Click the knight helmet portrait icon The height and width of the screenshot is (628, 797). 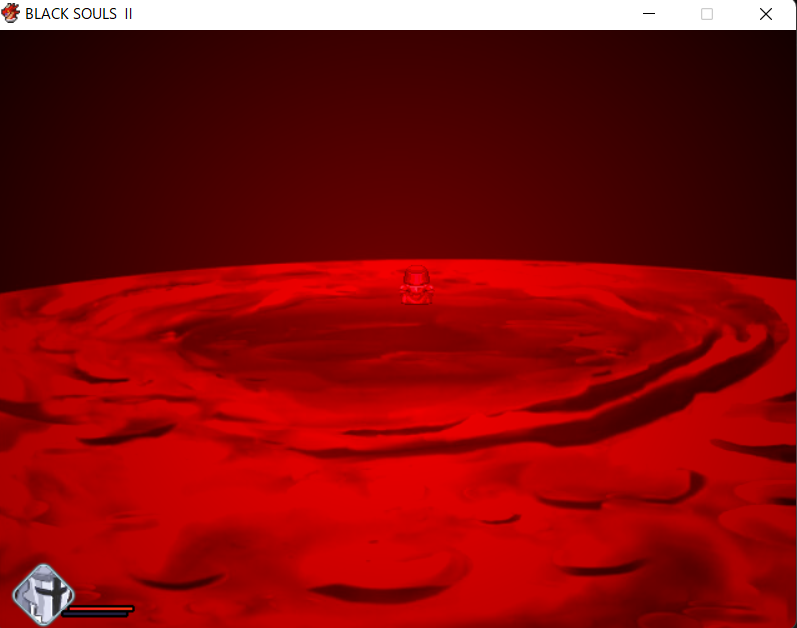(x=44, y=594)
